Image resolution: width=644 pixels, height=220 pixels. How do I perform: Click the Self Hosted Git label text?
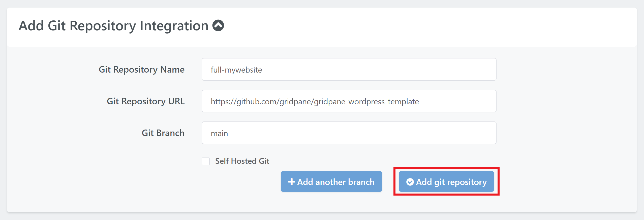(242, 161)
